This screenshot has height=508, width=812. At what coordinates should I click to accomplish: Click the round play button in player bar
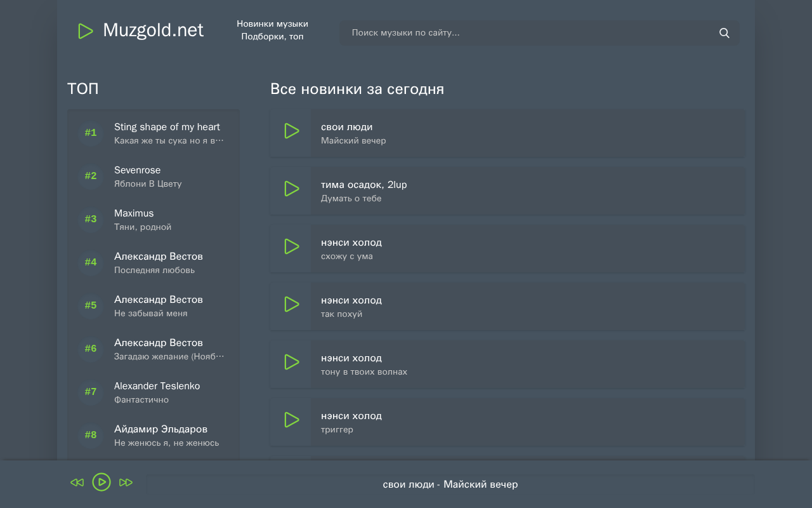coord(101,482)
